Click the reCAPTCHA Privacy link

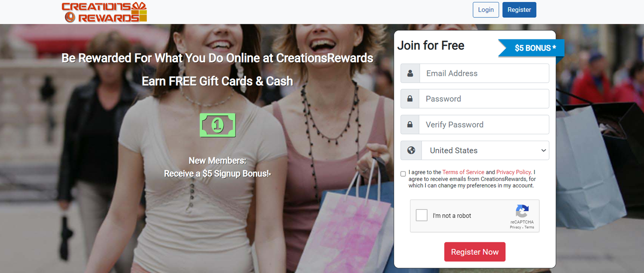pos(515,227)
